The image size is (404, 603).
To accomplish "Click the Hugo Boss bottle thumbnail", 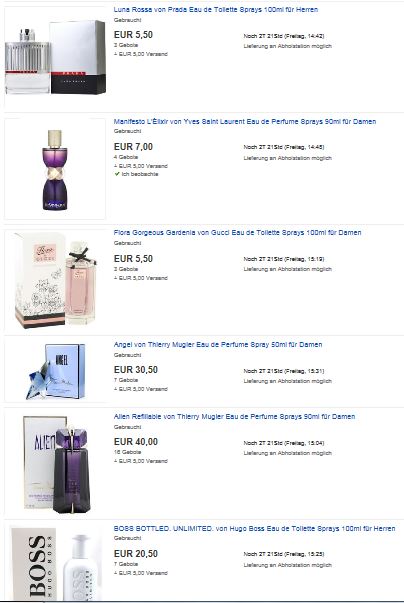I will point(55,563).
